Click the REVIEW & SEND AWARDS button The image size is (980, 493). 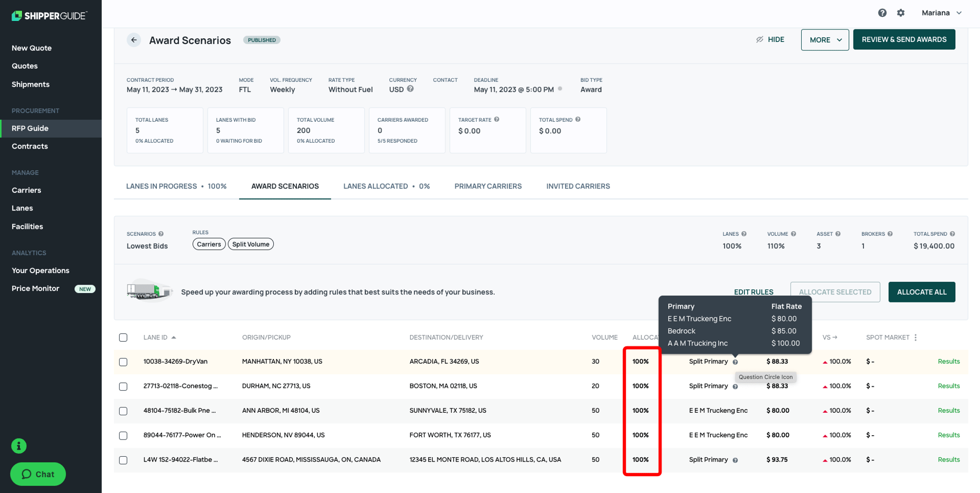904,39
